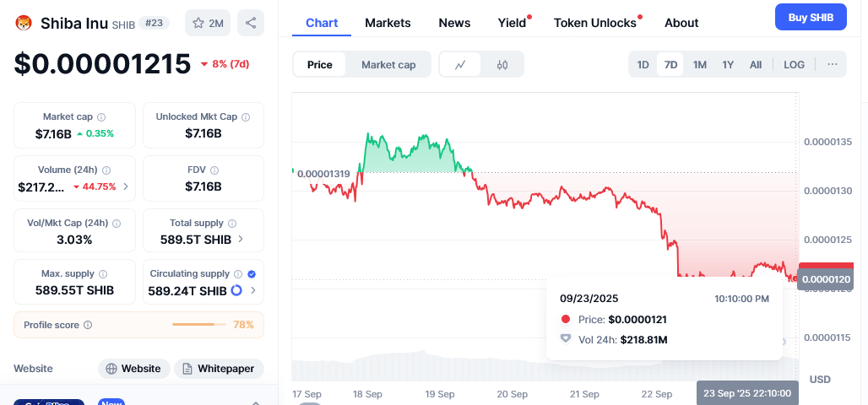Open the About tab
868x405 pixels.
(x=681, y=23)
